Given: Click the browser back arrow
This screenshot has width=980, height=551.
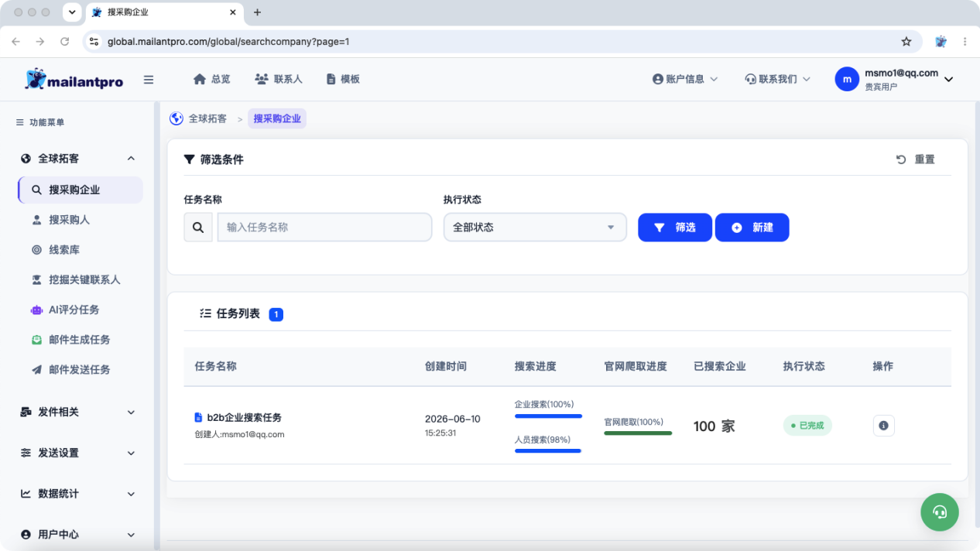Looking at the screenshot, I should pyautogui.click(x=15, y=42).
